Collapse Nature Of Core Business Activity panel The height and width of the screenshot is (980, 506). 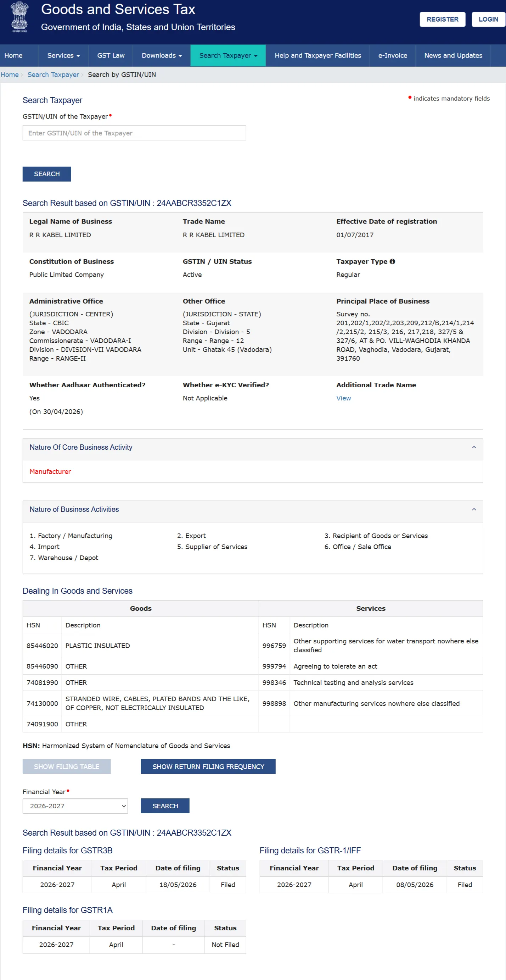[x=474, y=447]
